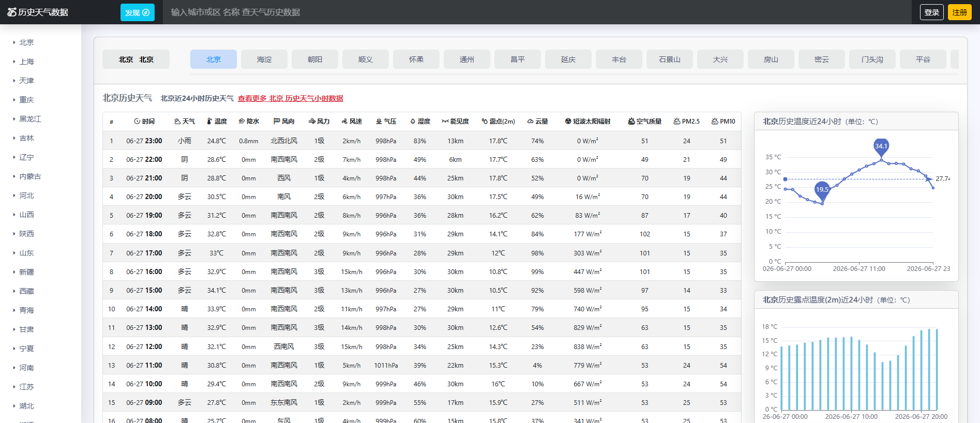Click the 发现 button
This screenshot has width=980, height=423.
(x=138, y=12)
